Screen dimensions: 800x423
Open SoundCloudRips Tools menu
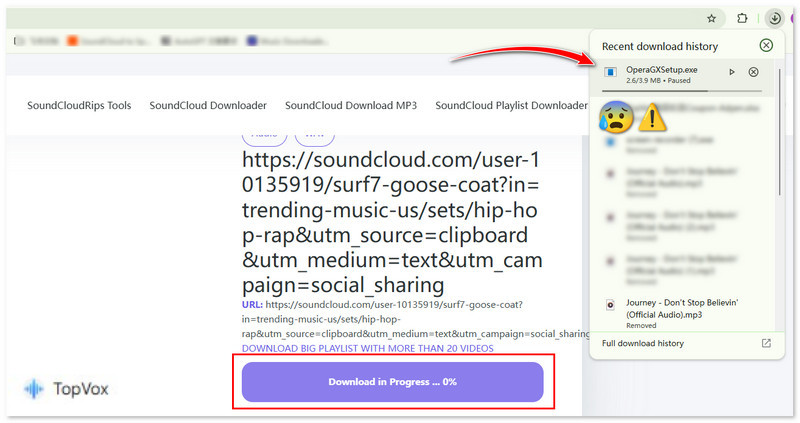(x=79, y=106)
